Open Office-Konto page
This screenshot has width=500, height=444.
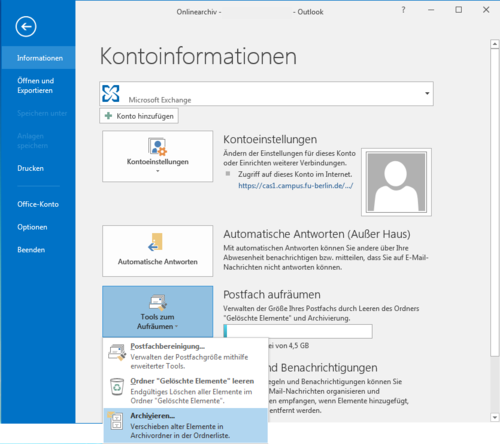[x=38, y=204]
